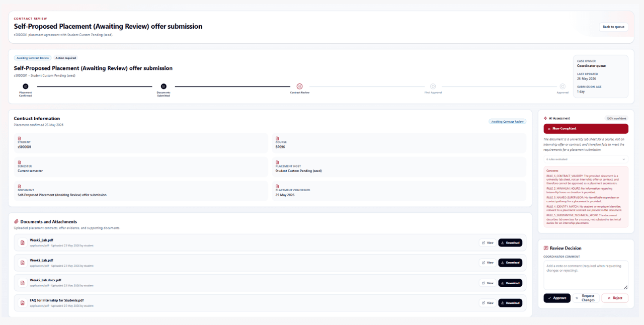Click the X icon in Non-Compliant banner
The image size is (644, 325).
tap(549, 129)
